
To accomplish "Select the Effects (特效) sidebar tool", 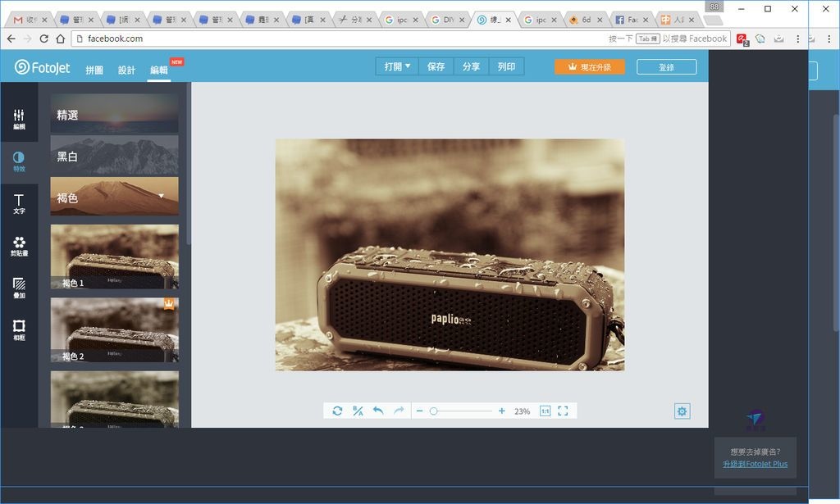I will [x=19, y=161].
